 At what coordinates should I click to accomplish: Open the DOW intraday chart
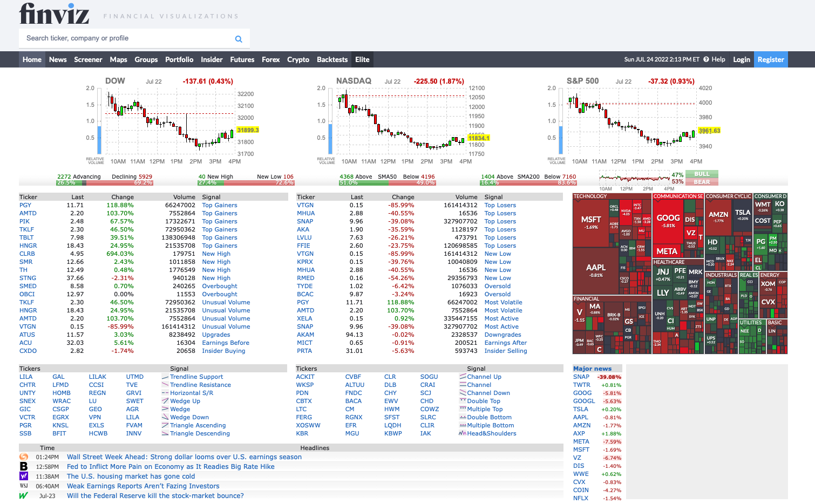click(x=173, y=121)
